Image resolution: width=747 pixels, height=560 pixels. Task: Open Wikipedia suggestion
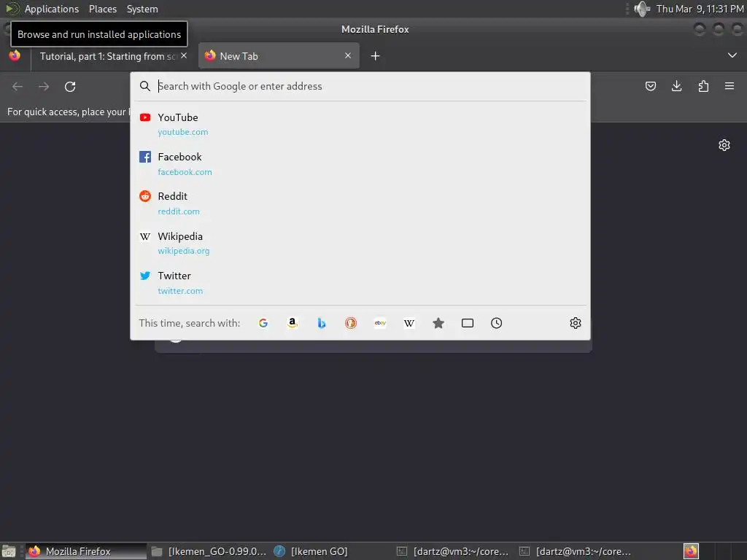coord(360,244)
